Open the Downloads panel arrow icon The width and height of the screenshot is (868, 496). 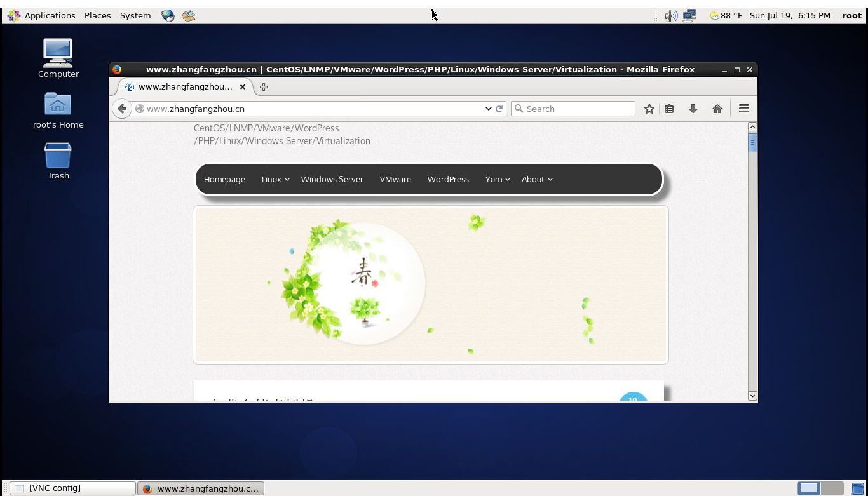693,109
